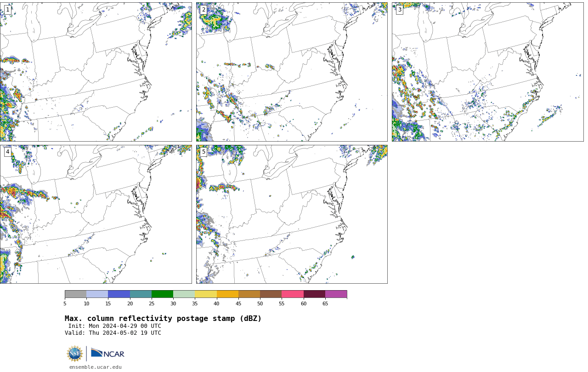The image size is (588, 372).
Task: Click the 'Init: Mon 2024-04-29 00 UTC' text
Action: (x=115, y=326)
